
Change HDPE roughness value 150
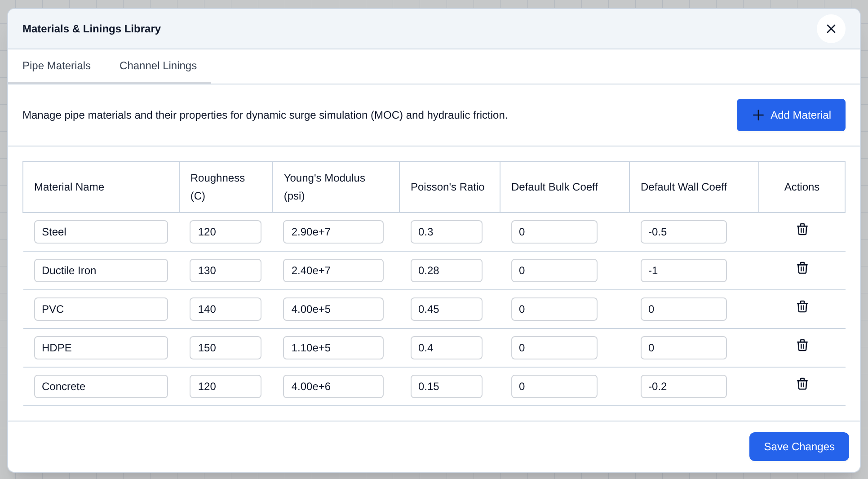click(x=226, y=348)
